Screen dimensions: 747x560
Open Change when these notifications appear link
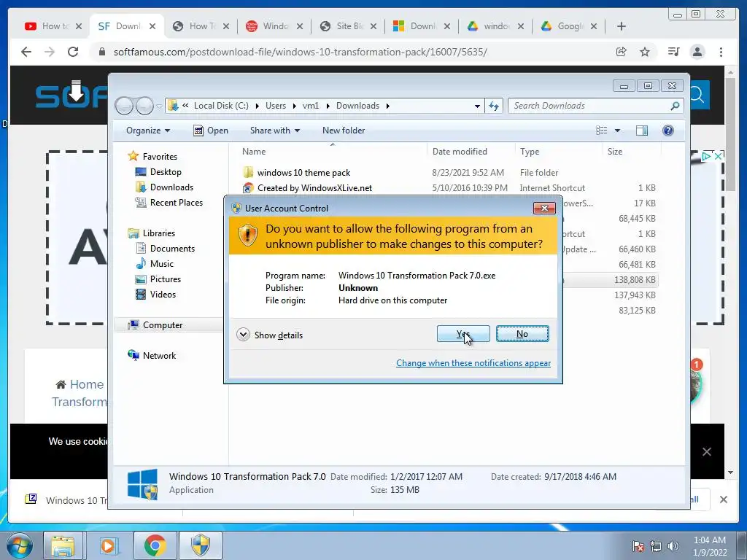(473, 363)
